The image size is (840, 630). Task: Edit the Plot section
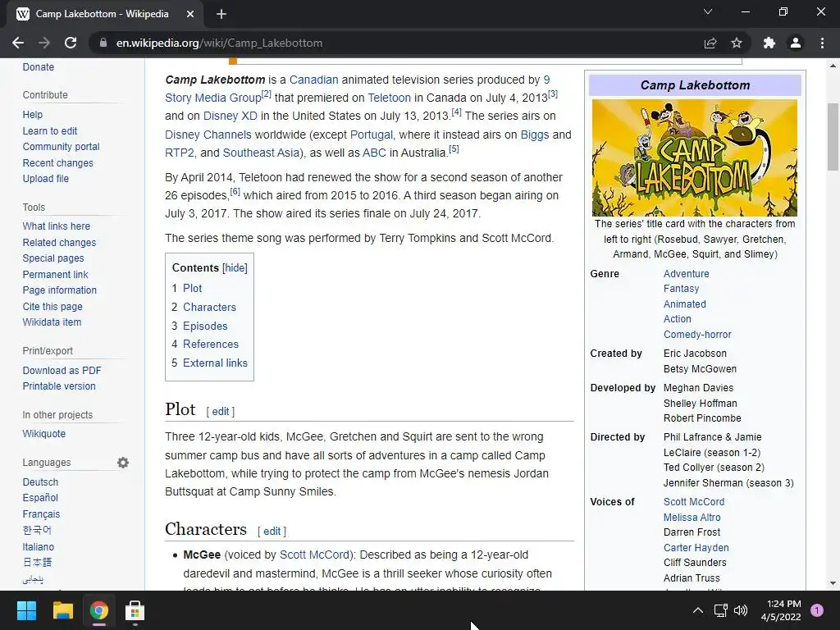[220, 412]
